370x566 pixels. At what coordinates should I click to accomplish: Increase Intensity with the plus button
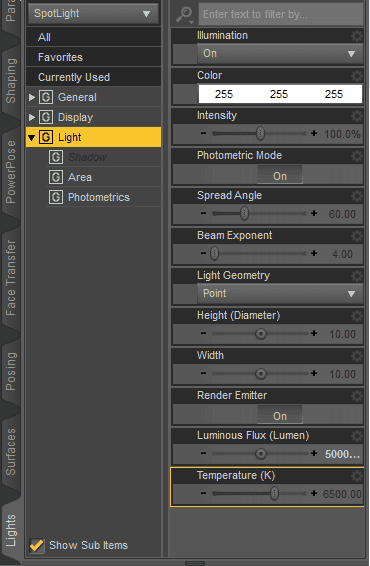[314, 133]
